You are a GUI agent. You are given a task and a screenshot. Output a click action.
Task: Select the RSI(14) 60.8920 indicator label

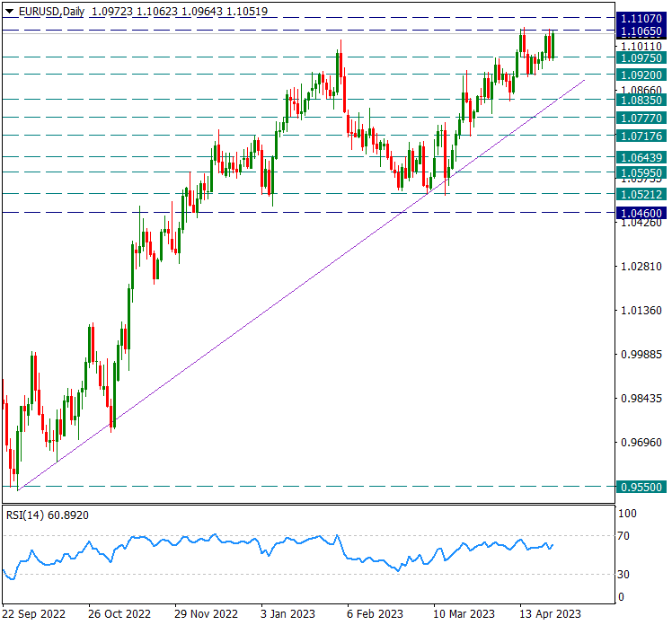(48, 515)
